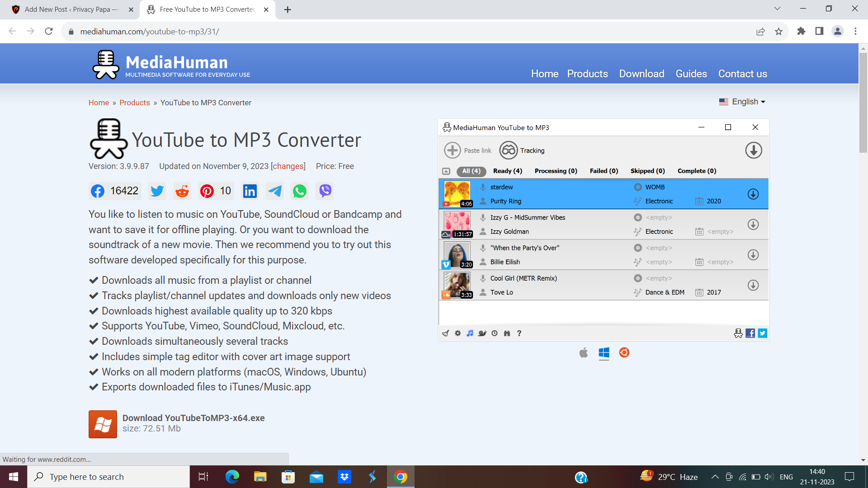Open Microsoft Edge from taskbar
The image size is (868, 488).
coord(232,477)
